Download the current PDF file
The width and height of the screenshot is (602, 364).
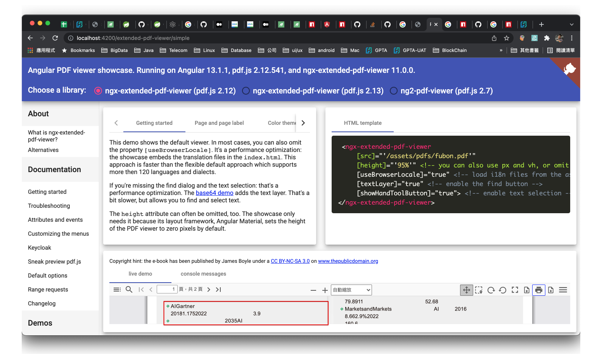[551, 290]
